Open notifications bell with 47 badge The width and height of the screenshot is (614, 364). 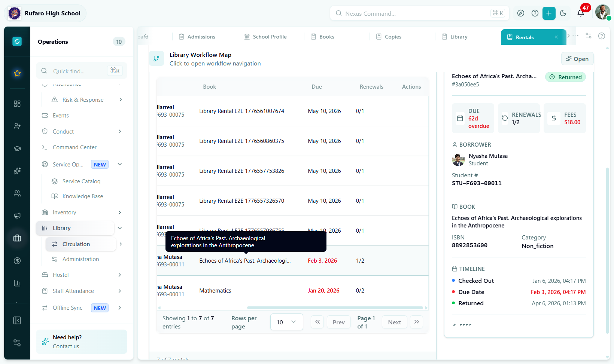click(x=581, y=13)
